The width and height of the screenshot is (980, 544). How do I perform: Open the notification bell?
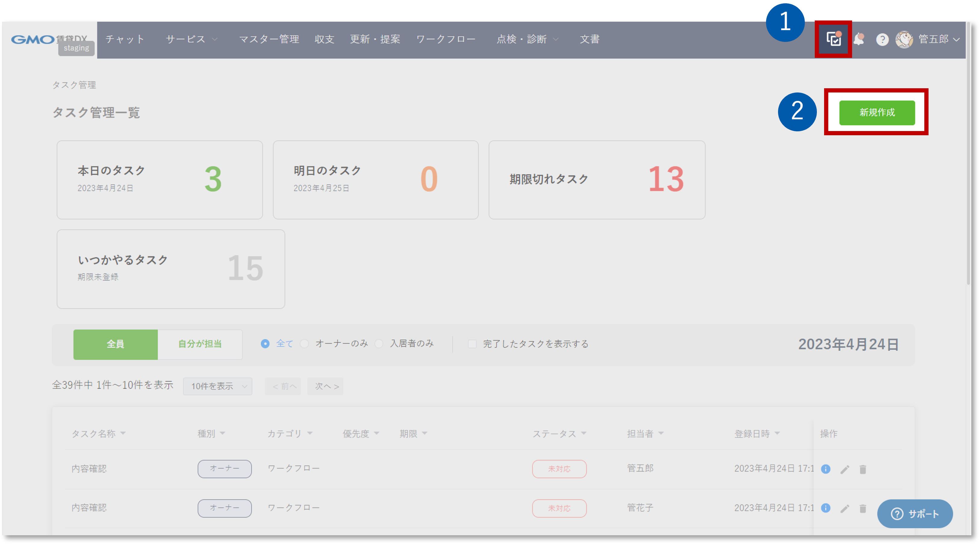pos(859,39)
